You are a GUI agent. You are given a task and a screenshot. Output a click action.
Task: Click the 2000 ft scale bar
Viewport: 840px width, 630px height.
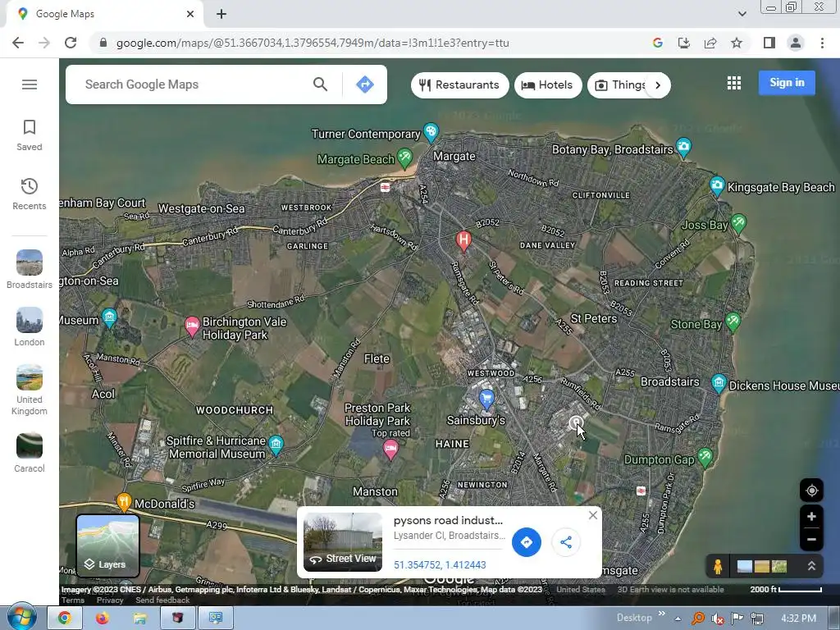point(786,589)
